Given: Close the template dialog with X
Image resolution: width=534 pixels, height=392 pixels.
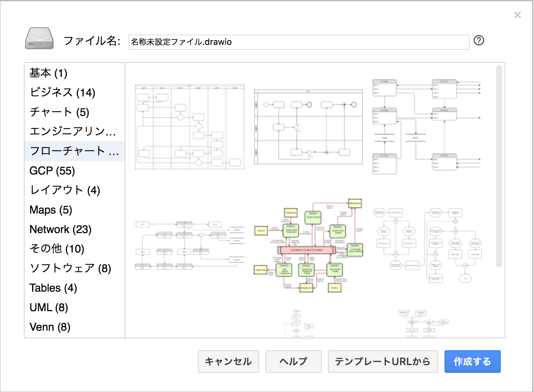Looking at the screenshot, I should tap(517, 15).
